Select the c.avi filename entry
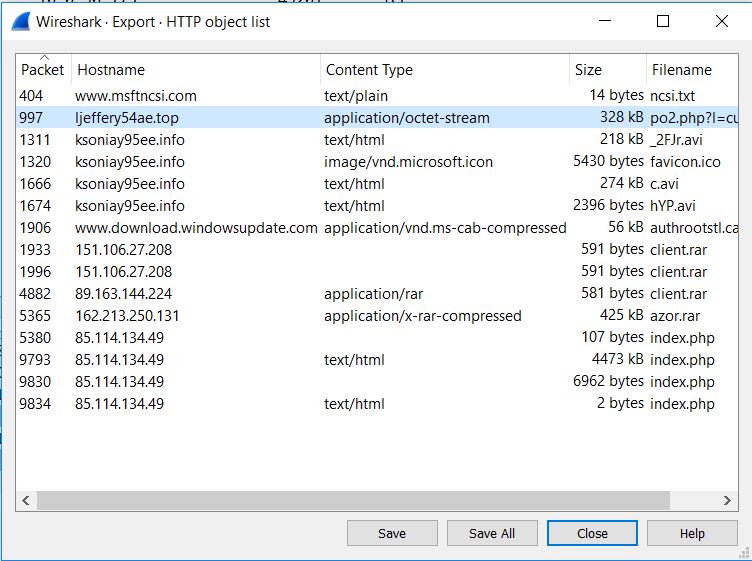 664,184
